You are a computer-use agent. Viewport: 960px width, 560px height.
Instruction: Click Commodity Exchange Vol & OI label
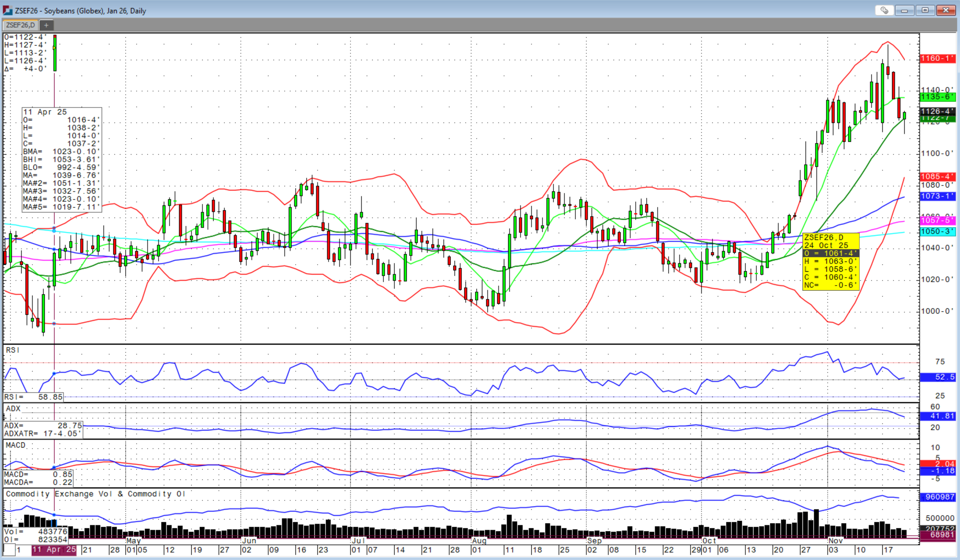95,494
